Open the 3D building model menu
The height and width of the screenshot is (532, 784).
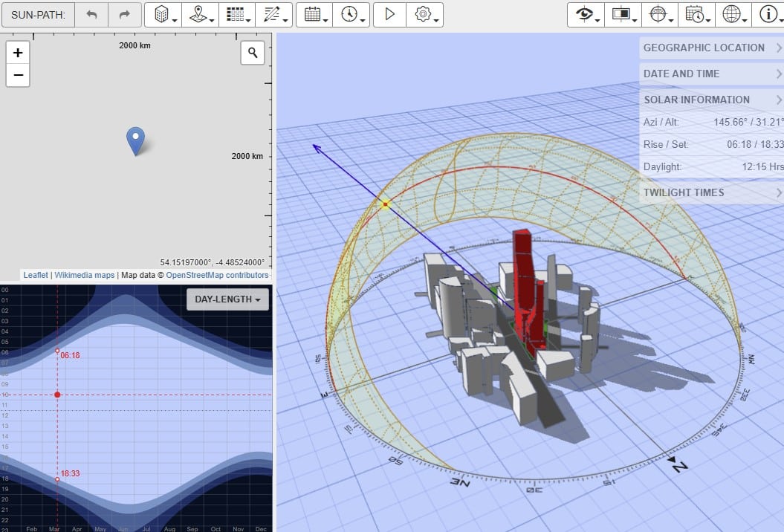click(x=162, y=15)
